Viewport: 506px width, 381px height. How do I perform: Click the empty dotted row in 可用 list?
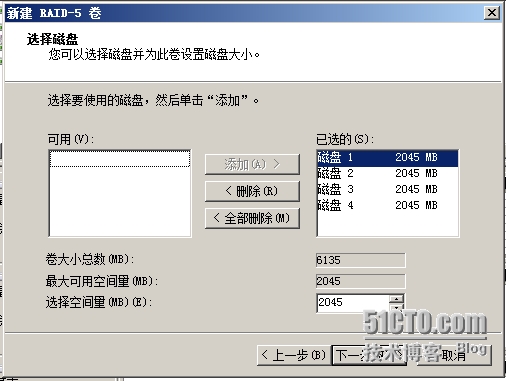pos(120,159)
